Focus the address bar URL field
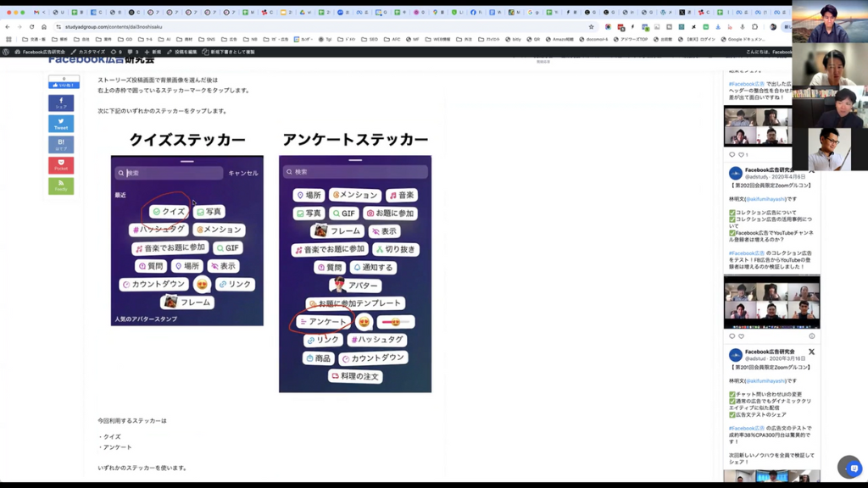The height and width of the screenshot is (488, 868). click(x=321, y=26)
